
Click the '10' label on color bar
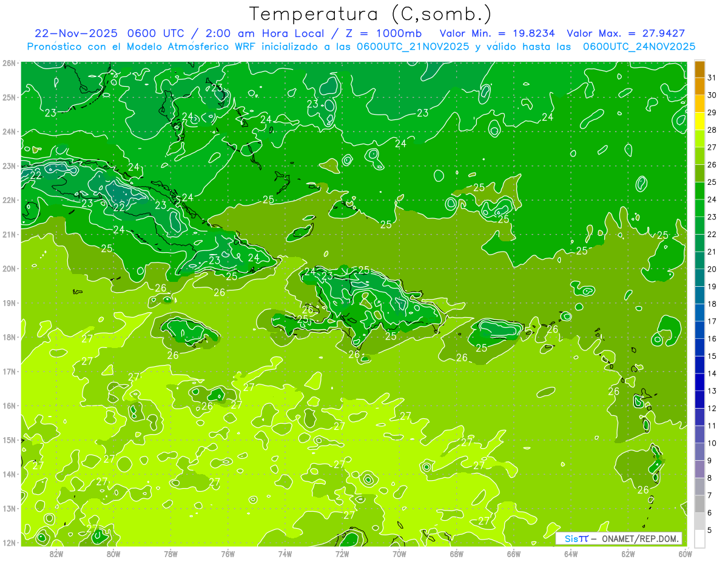point(712,443)
